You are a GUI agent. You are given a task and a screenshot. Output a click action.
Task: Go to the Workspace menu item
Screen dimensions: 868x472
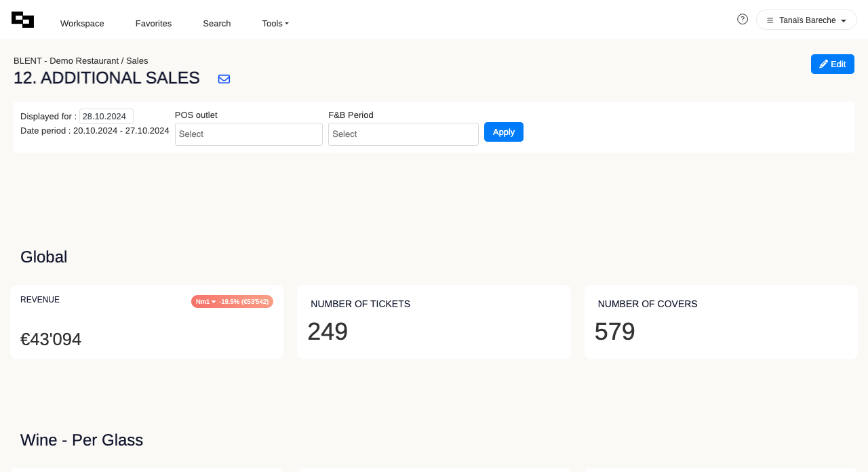[82, 23]
